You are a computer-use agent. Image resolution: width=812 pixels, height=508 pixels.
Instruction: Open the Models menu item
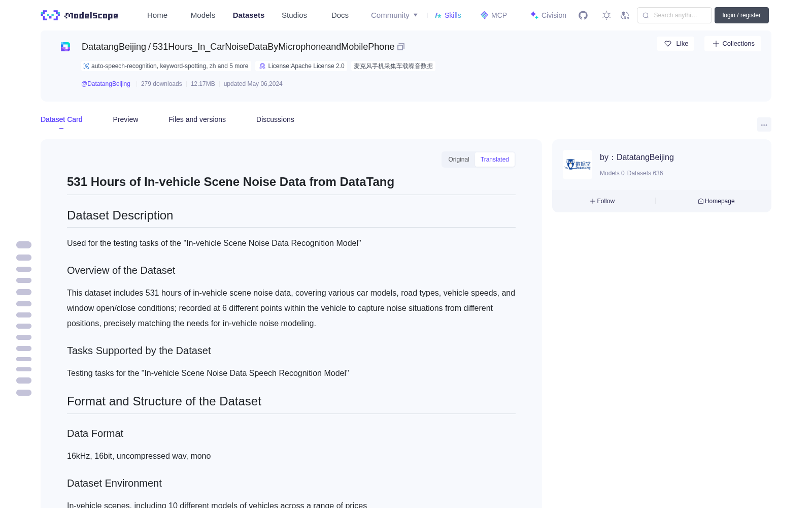[203, 15]
